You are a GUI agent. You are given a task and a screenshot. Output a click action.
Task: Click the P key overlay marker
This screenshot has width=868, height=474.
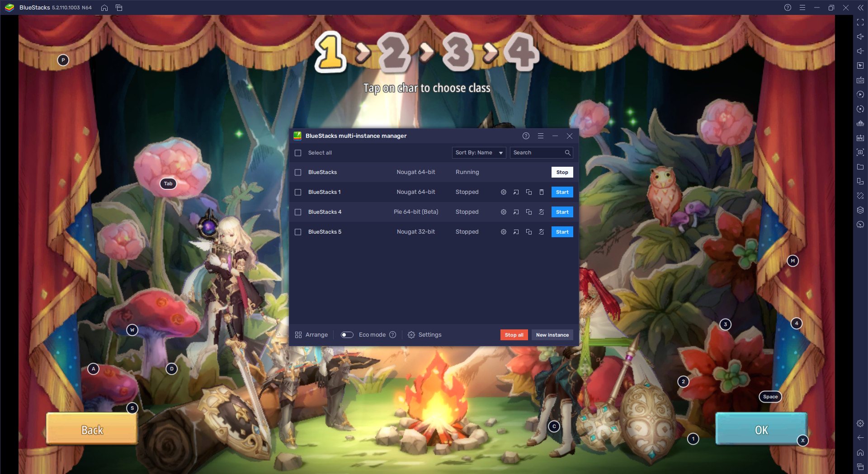coord(63,60)
